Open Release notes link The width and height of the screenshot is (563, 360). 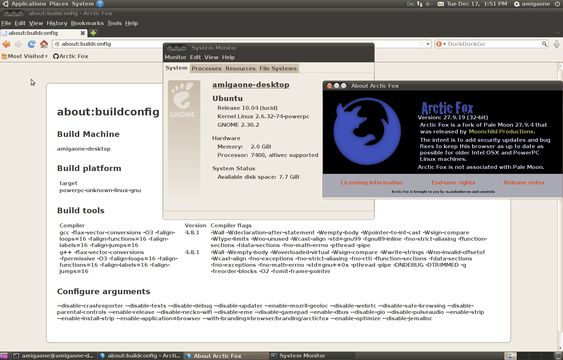click(x=524, y=183)
